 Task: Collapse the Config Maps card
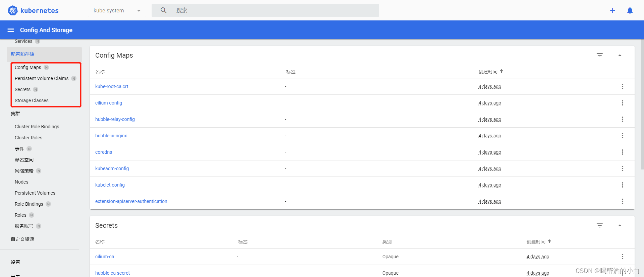click(620, 55)
